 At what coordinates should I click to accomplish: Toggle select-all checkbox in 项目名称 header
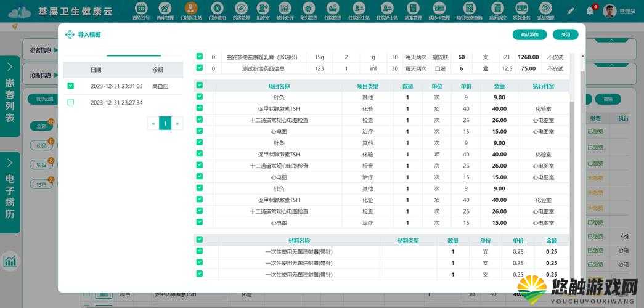point(199,86)
